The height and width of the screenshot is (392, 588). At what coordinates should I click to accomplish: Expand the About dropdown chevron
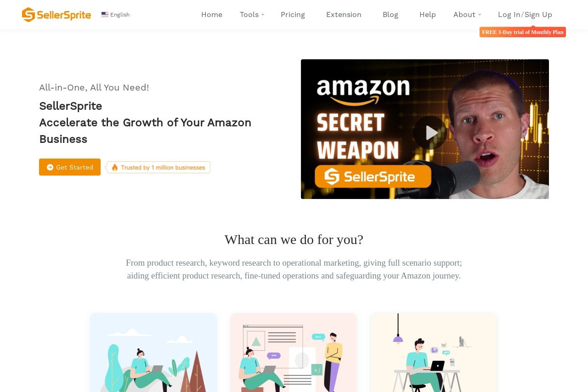pos(480,15)
